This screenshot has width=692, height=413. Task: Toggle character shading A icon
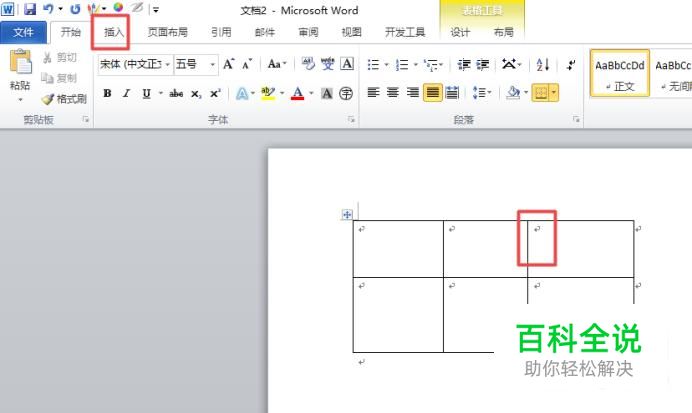pos(327,94)
